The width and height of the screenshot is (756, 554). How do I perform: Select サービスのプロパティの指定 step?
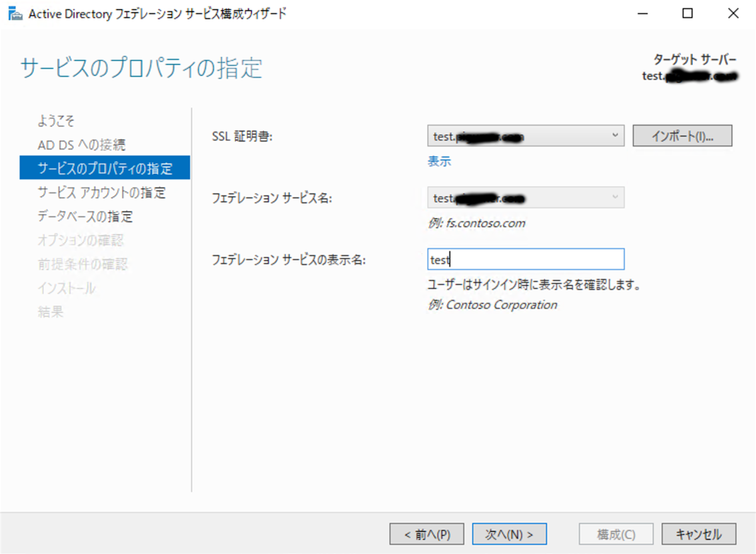click(105, 167)
